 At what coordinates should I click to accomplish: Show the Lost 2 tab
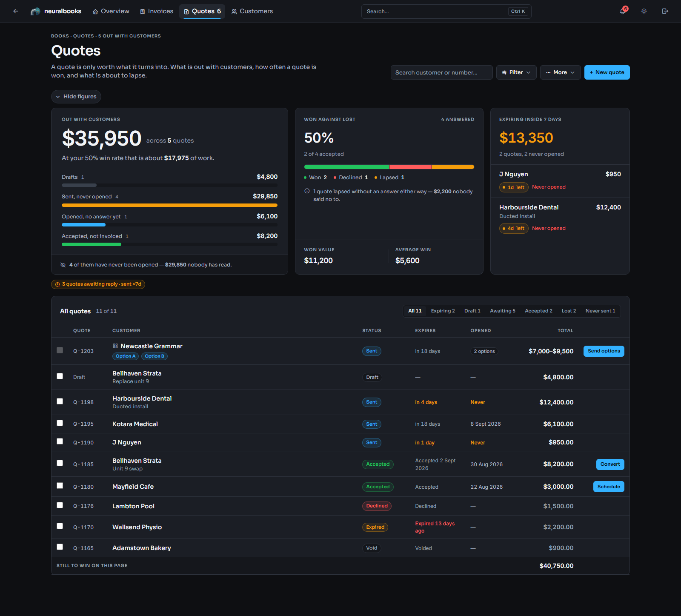569,311
